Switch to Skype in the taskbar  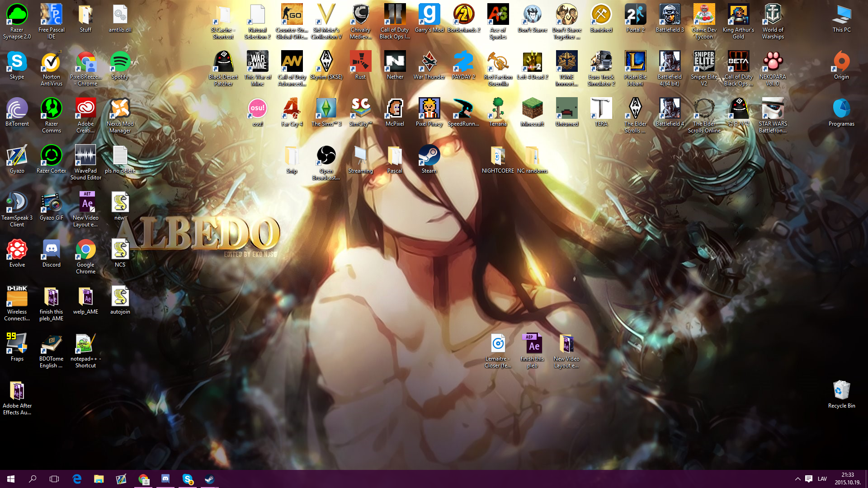(188, 479)
